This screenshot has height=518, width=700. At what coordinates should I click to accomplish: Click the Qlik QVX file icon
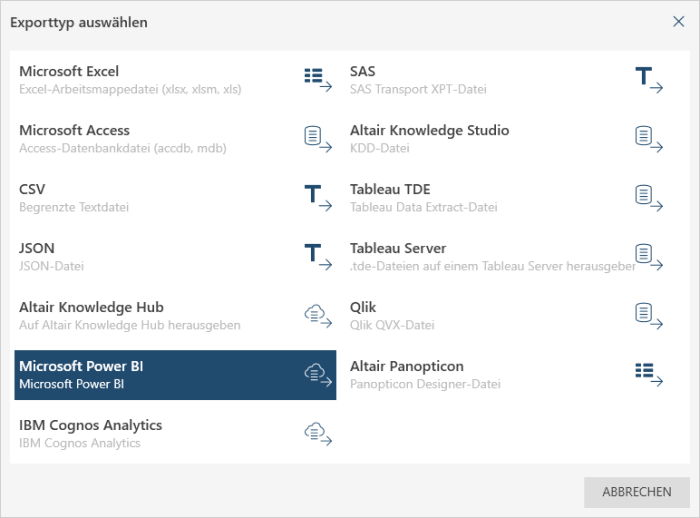648,315
